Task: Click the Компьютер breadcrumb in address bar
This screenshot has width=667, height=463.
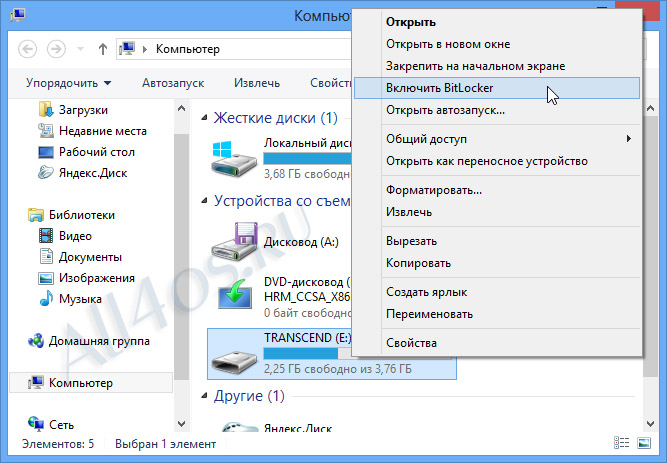Action: (x=188, y=49)
